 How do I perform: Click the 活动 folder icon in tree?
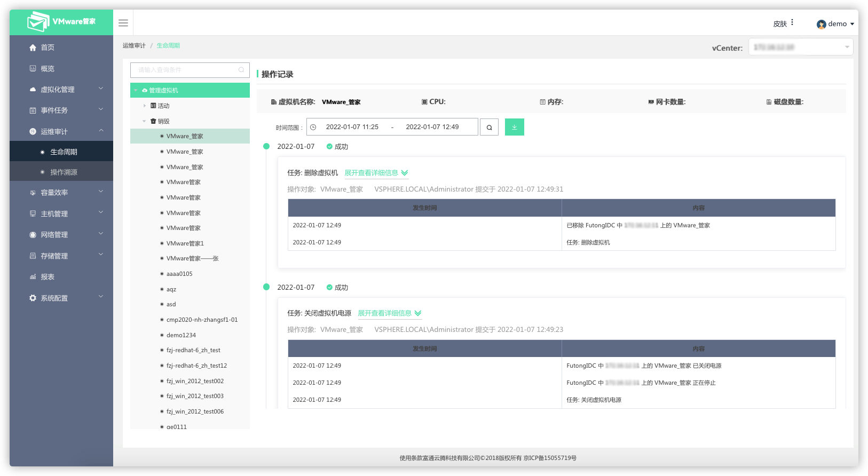[153, 106]
